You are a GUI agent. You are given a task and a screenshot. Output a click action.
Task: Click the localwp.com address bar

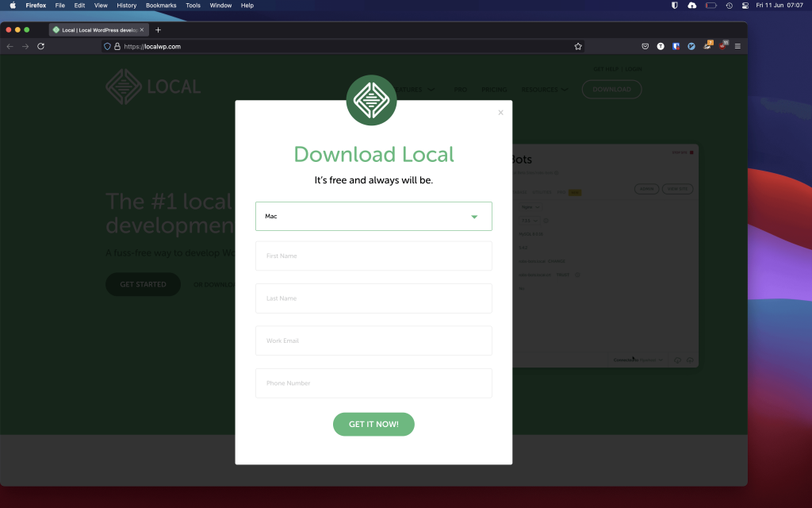(342, 46)
